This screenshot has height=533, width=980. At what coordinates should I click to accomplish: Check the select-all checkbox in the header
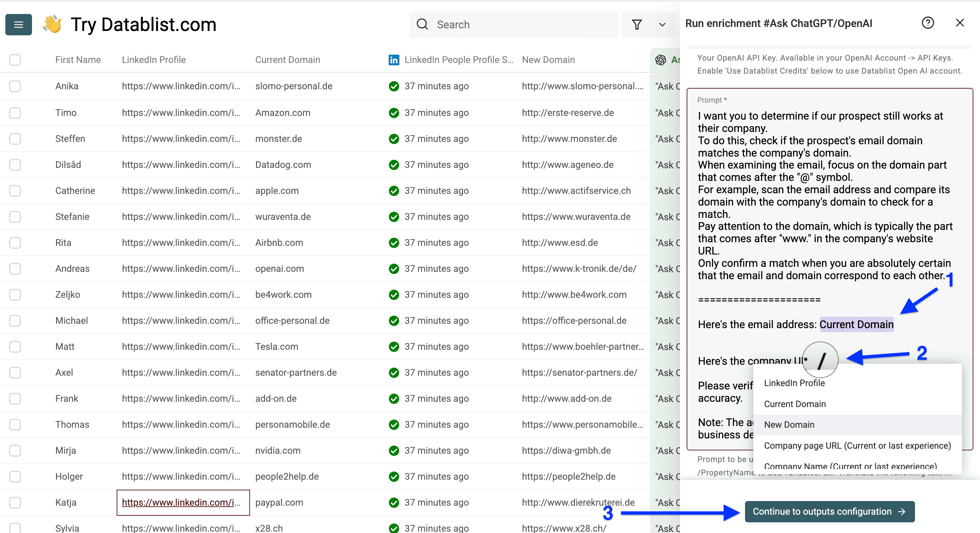point(15,60)
